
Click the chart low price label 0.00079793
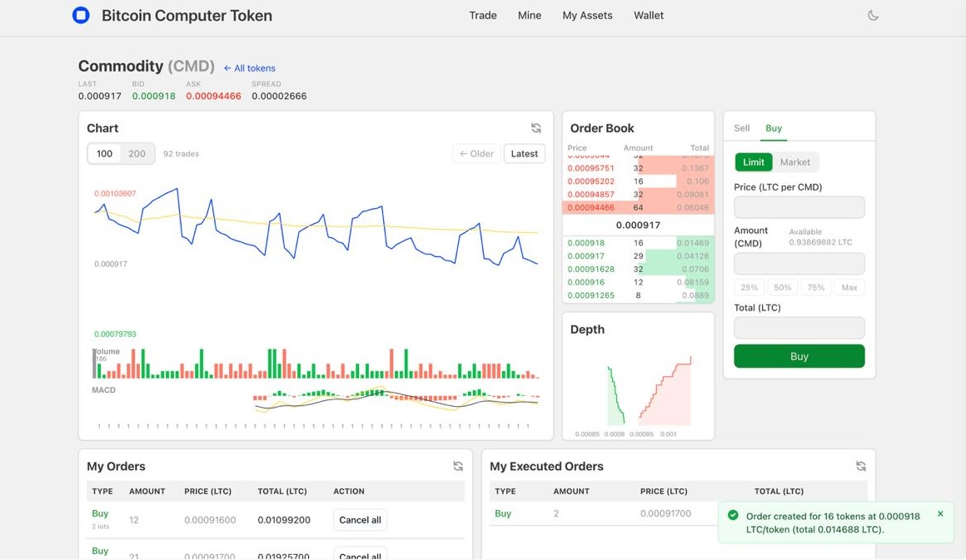pos(115,335)
